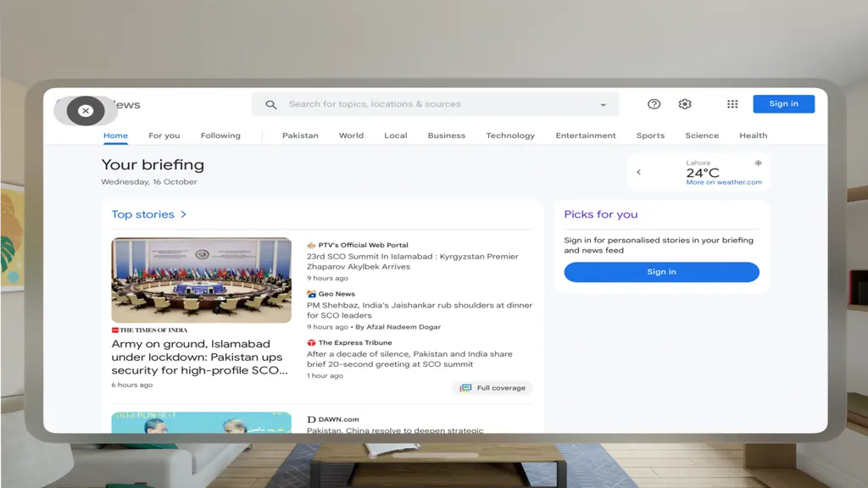Image resolution: width=868 pixels, height=488 pixels.
Task: Expand the search options dropdown arrow
Action: point(603,104)
